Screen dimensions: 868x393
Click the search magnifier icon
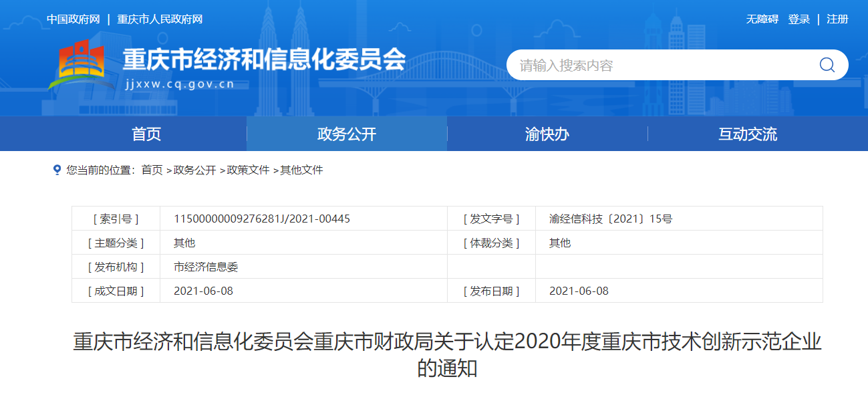827,65
